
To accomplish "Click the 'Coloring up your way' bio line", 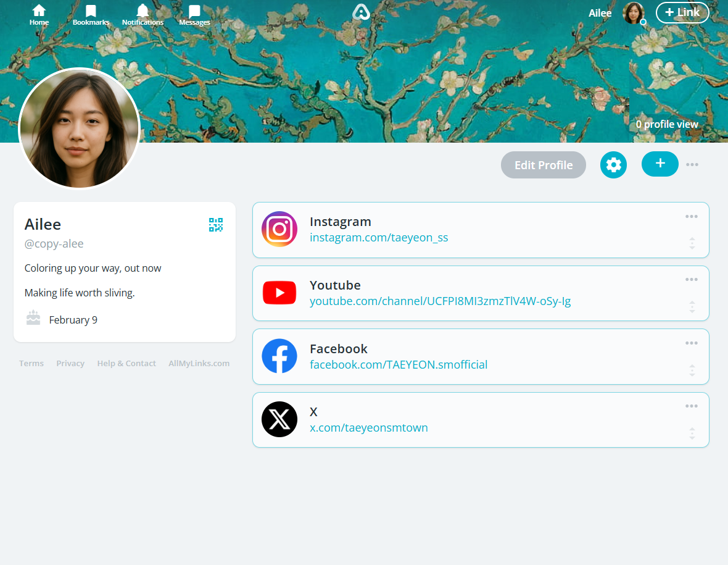I will point(93,268).
